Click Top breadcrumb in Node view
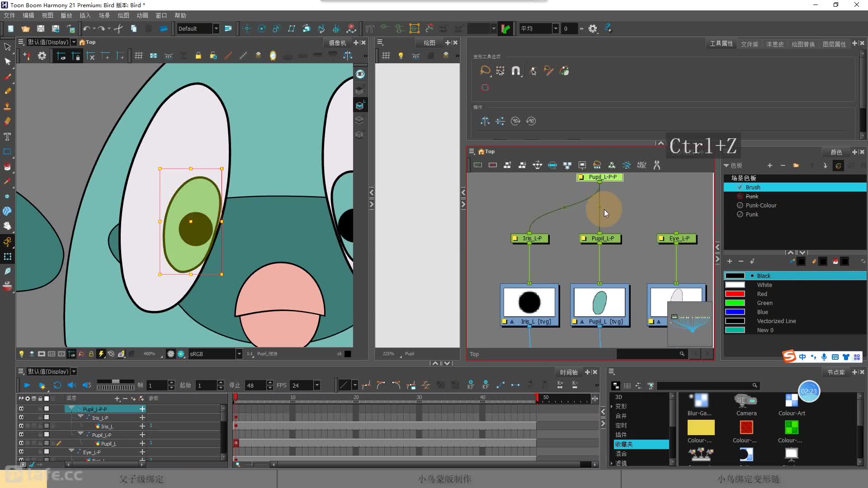The height and width of the screenshot is (488, 868). point(490,151)
